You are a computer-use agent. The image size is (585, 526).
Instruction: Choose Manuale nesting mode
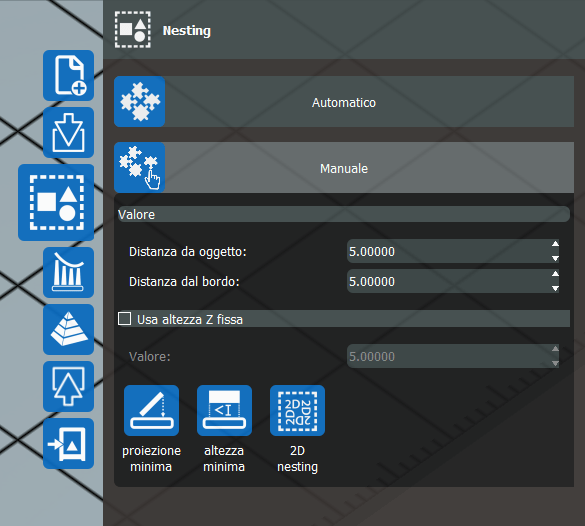(344, 167)
